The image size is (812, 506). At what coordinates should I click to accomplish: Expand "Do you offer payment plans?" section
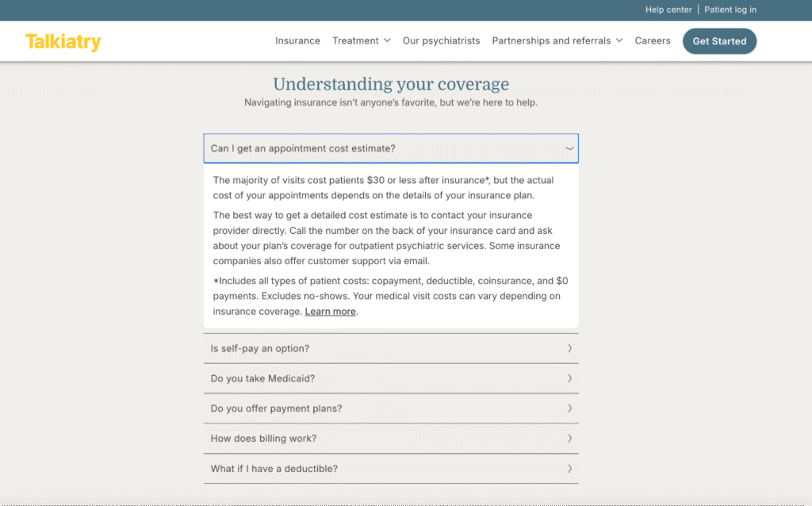pyautogui.click(x=276, y=409)
